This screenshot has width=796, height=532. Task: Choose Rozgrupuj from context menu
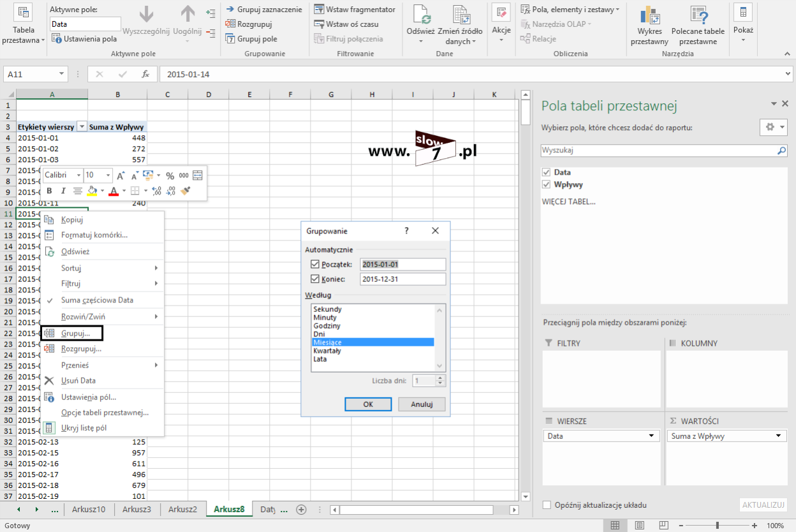click(102, 349)
